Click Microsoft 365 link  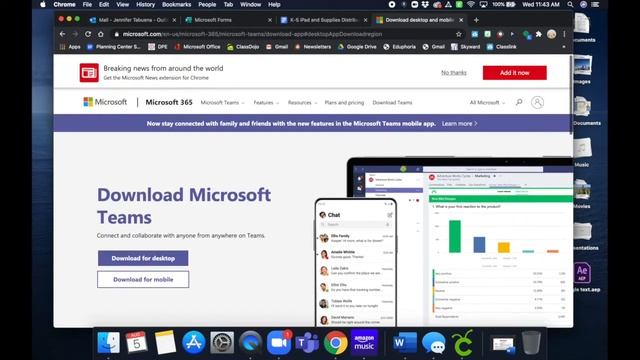pos(169,102)
